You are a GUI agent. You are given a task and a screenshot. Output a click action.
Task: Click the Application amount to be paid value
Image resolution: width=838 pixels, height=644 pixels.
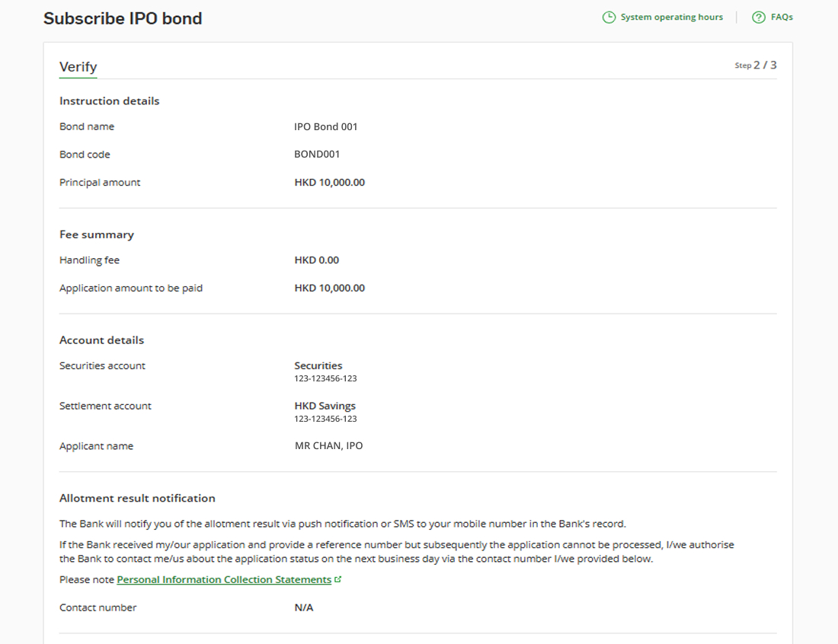tap(329, 289)
